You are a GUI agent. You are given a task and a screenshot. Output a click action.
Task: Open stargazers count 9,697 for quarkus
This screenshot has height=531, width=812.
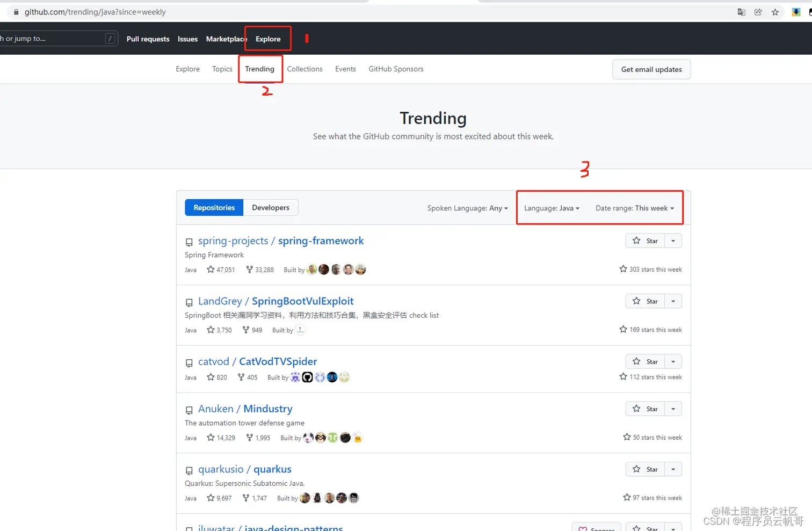click(x=219, y=498)
